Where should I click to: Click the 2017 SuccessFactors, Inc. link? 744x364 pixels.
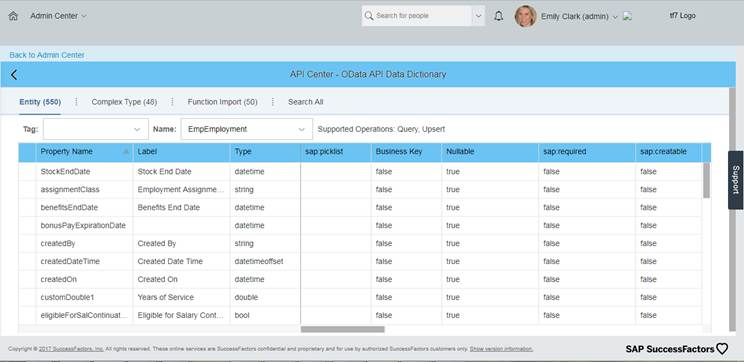tap(71, 349)
